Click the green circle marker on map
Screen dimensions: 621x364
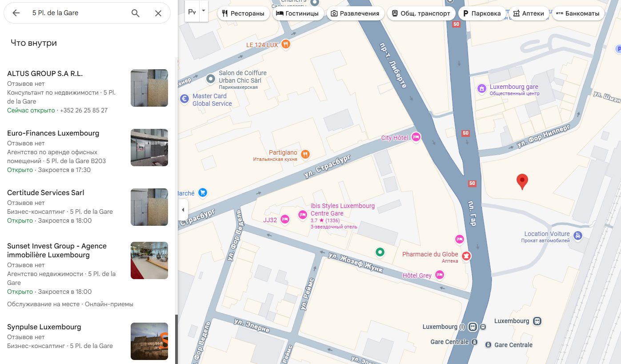pyautogui.click(x=380, y=252)
